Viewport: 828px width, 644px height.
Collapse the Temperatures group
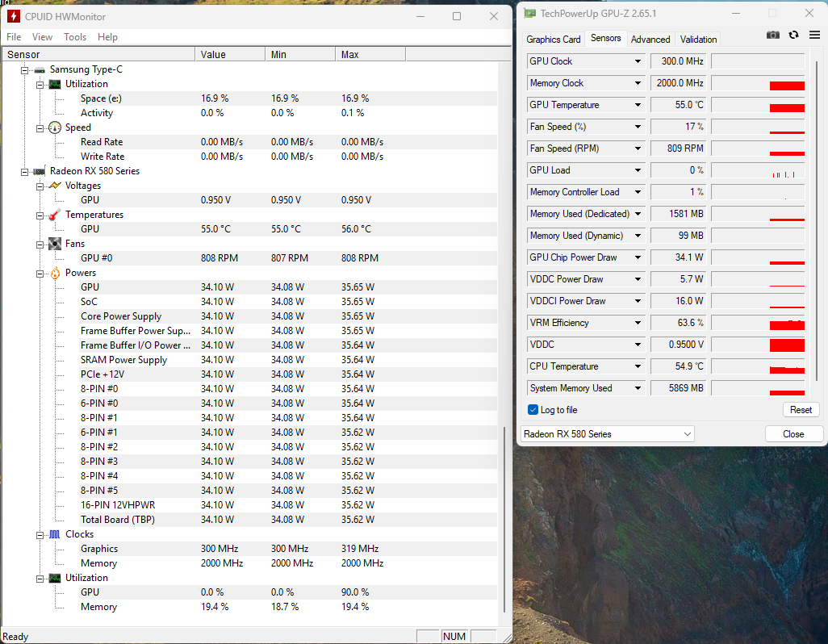(x=40, y=215)
